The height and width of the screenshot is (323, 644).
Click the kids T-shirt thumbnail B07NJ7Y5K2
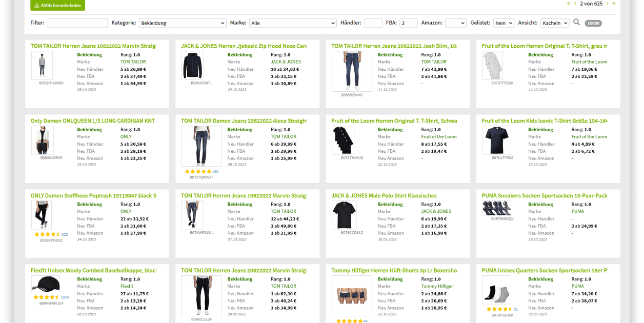[496, 140]
